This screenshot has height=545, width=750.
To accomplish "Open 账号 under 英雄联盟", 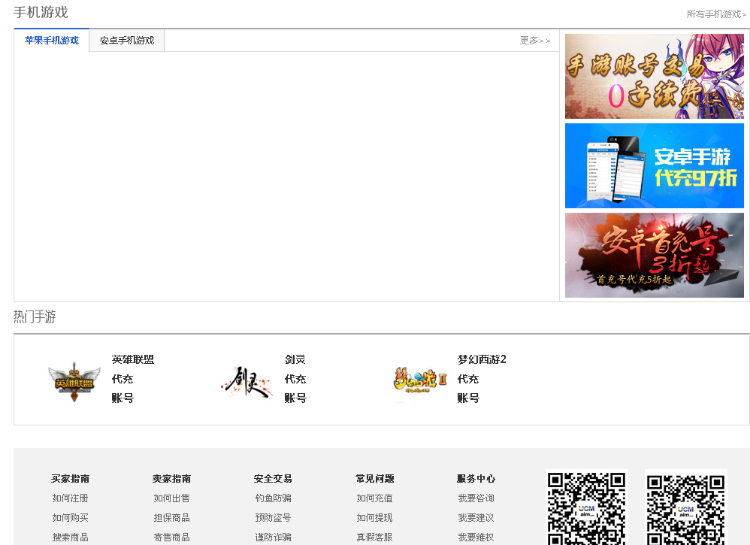I will pyautogui.click(x=122, y=398).
